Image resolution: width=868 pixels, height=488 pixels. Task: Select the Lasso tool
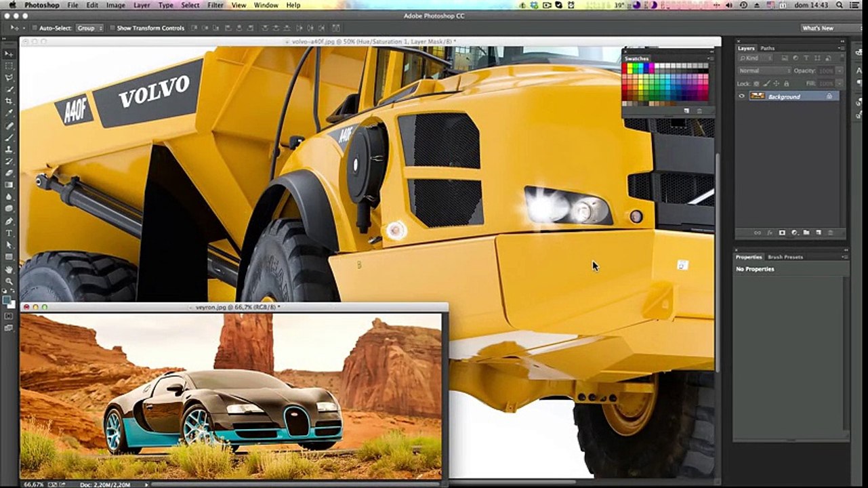point(9,77)
